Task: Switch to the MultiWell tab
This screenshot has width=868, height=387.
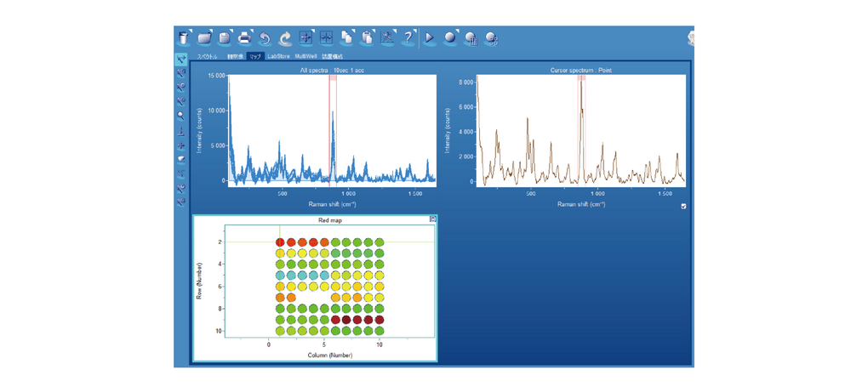Action: (306, 57)
